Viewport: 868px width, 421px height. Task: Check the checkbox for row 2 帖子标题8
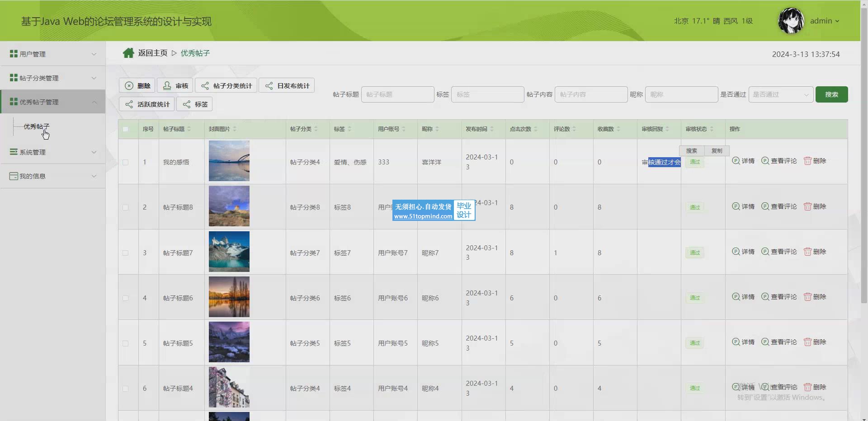[126, 207]
